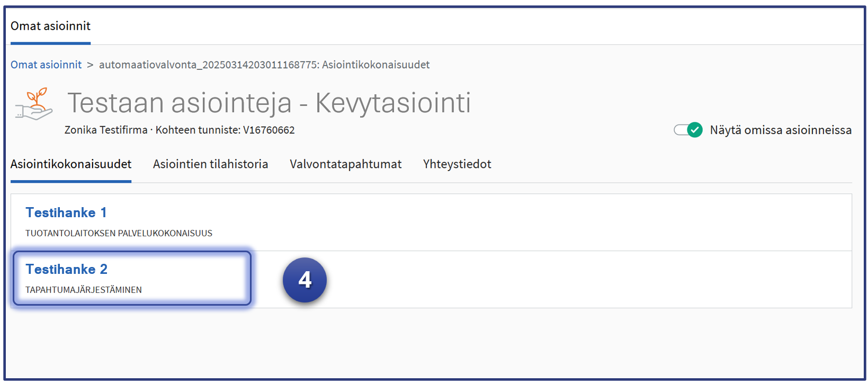Click the plant-in-hand service icon

coord(34,104)
